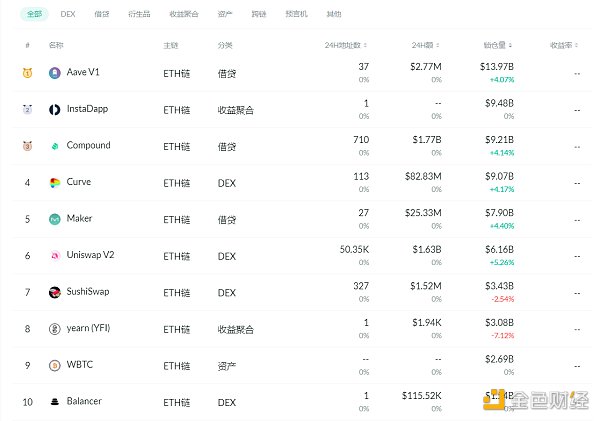This screenshot has width=600, height=421.
Task: Switch to the DEX tab
Action: coord(68,15)
